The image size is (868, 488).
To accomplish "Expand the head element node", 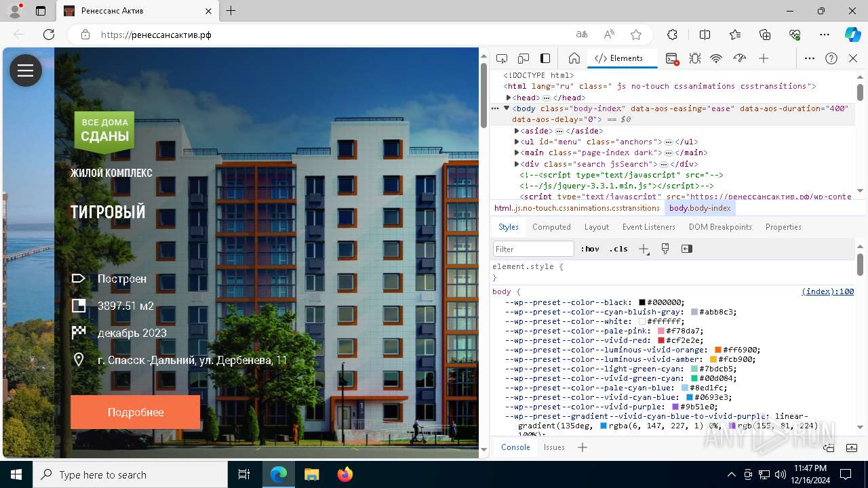I will pos(509,98).
